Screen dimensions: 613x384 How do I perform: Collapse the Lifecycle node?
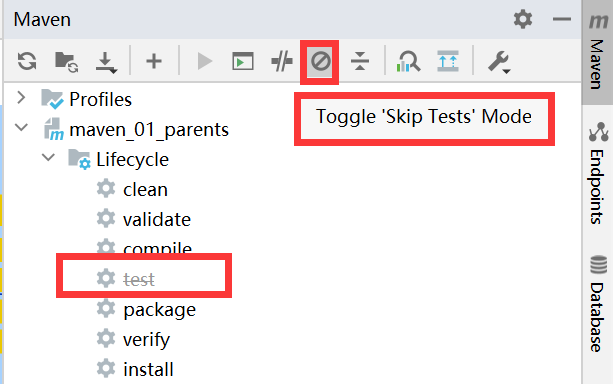(x=48, y=157)
